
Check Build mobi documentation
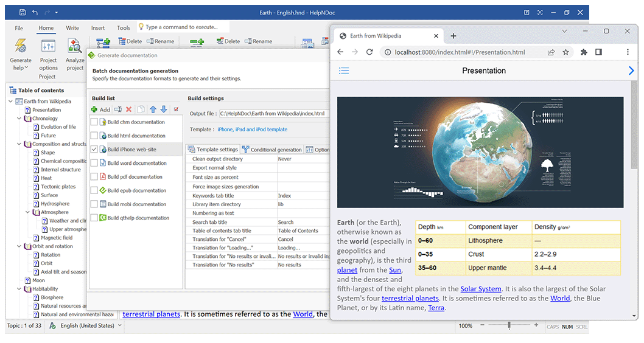tap(94, 204)
